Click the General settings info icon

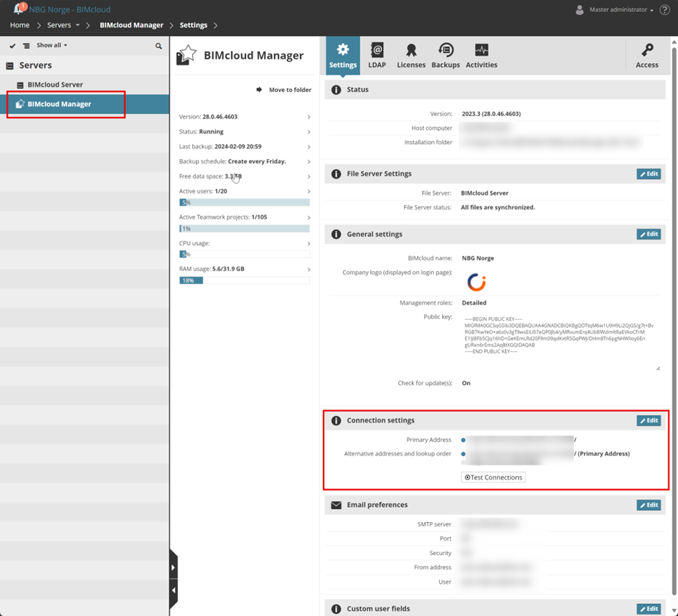pos(336,234)
